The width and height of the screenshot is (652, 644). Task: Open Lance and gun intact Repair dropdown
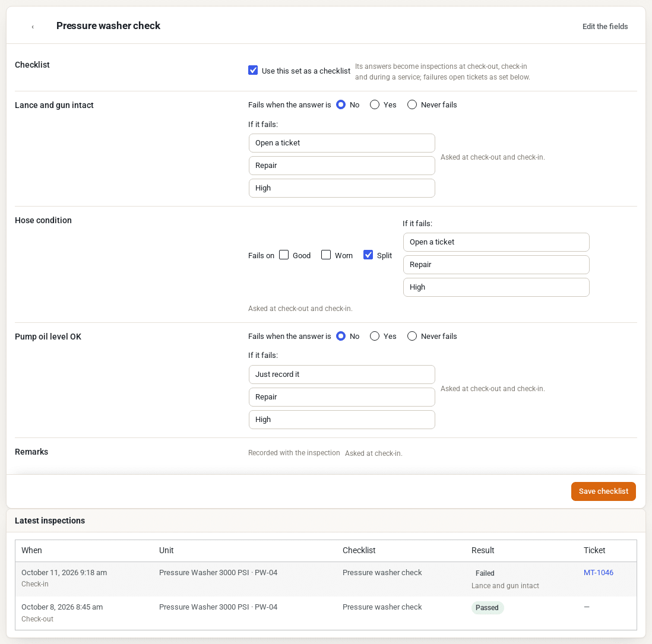[x=342, y=166]
